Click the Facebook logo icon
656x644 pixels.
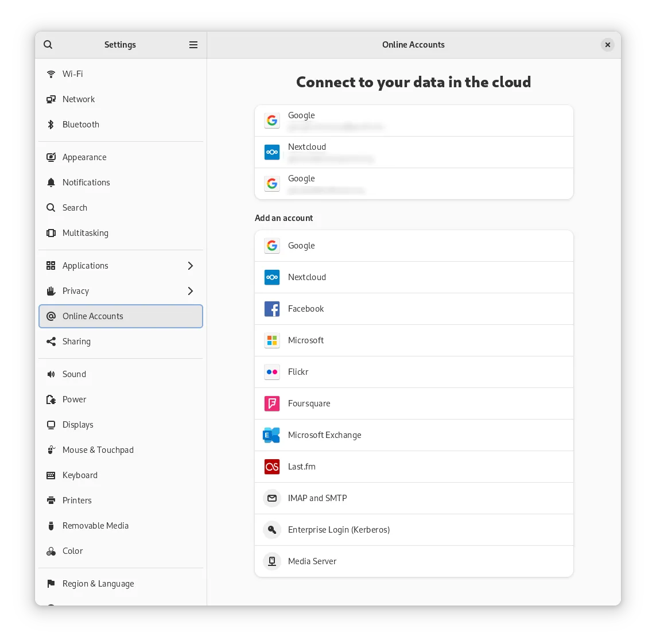272,309
